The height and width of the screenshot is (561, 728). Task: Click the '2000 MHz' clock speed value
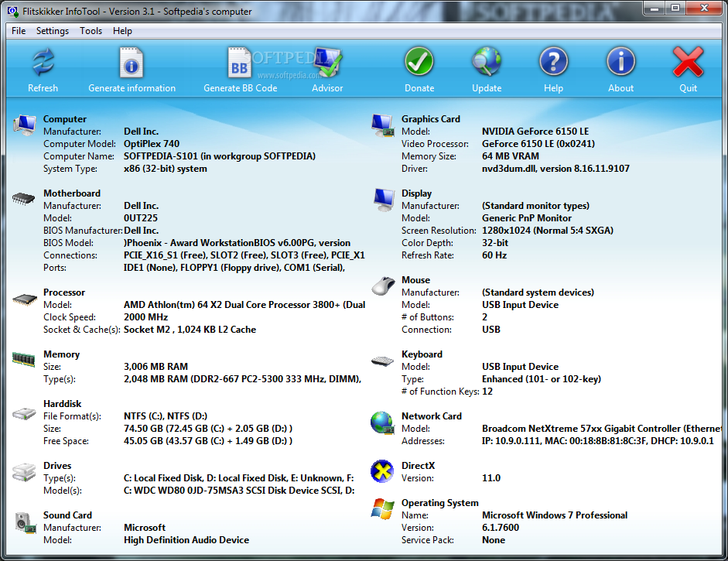pos(145,317)
